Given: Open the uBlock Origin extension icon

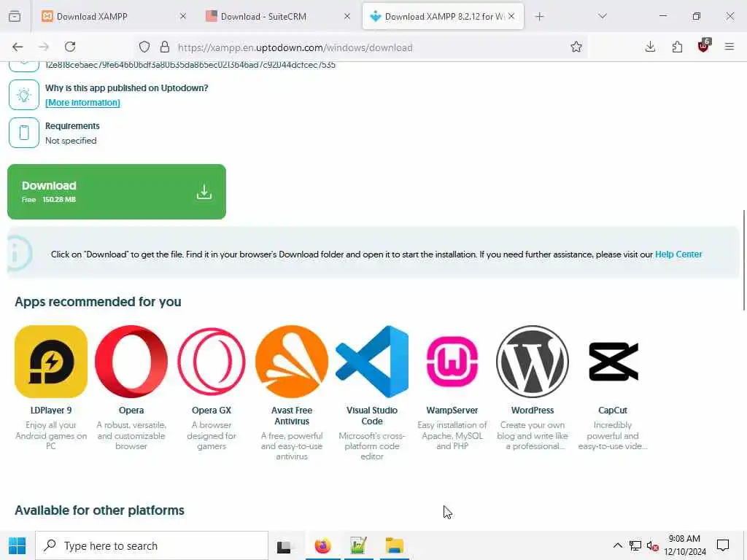Looking at the screenshot, I should point(704,46).
